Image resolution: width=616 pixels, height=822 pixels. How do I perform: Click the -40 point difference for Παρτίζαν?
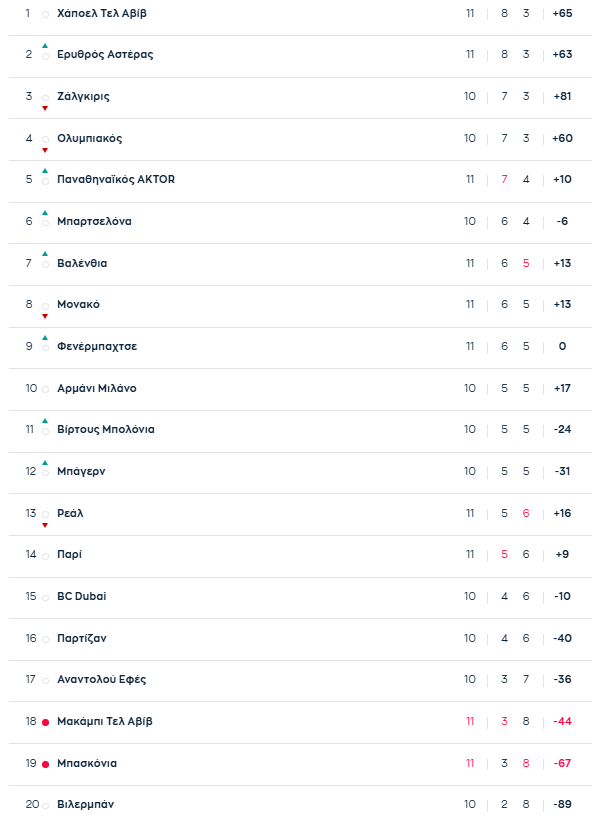coord(562,638)
